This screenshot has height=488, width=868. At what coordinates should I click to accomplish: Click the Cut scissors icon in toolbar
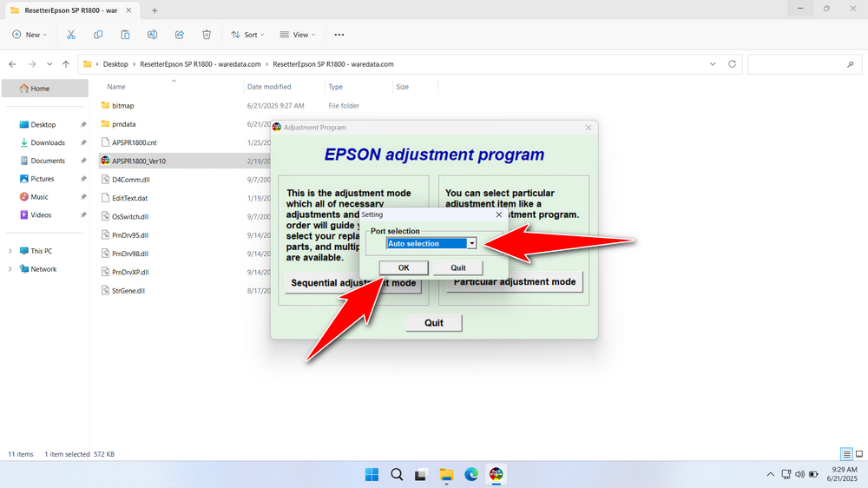(x=71, y=35)
